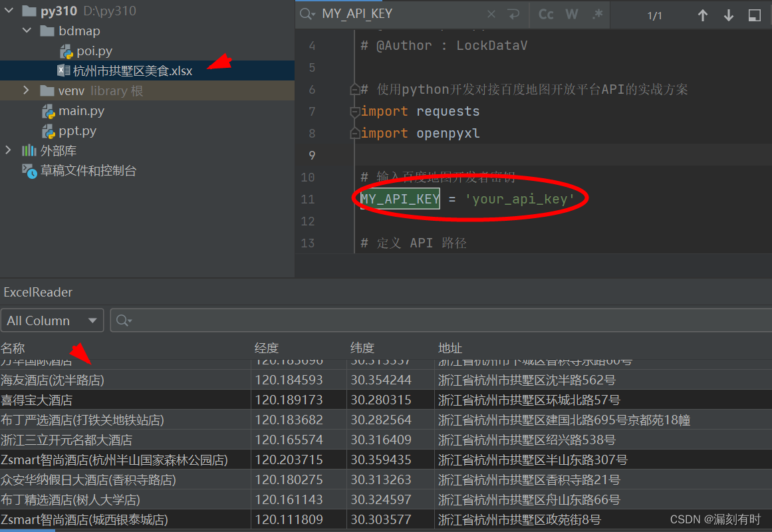Screen dimensions: 772x532
Task: Open the All Column dropdown
Action: coord(52,321)
